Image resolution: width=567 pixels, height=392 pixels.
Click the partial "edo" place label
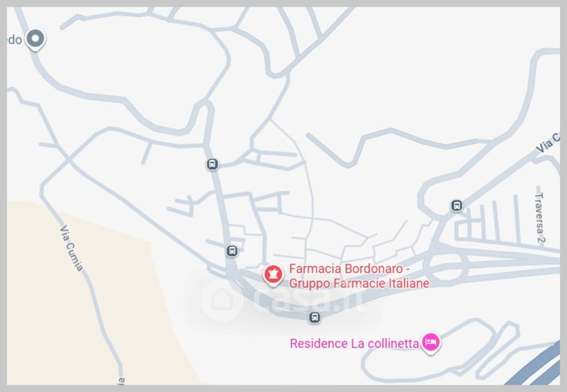point(14,40)
